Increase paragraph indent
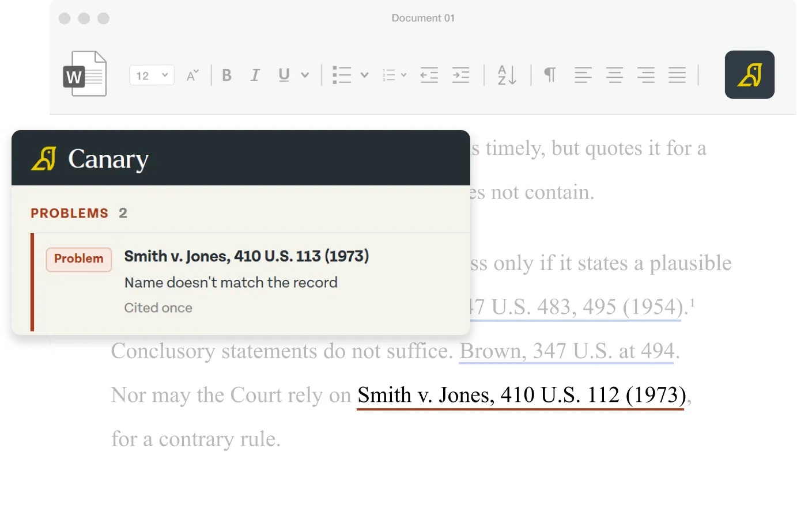 [x=460, y=75]
